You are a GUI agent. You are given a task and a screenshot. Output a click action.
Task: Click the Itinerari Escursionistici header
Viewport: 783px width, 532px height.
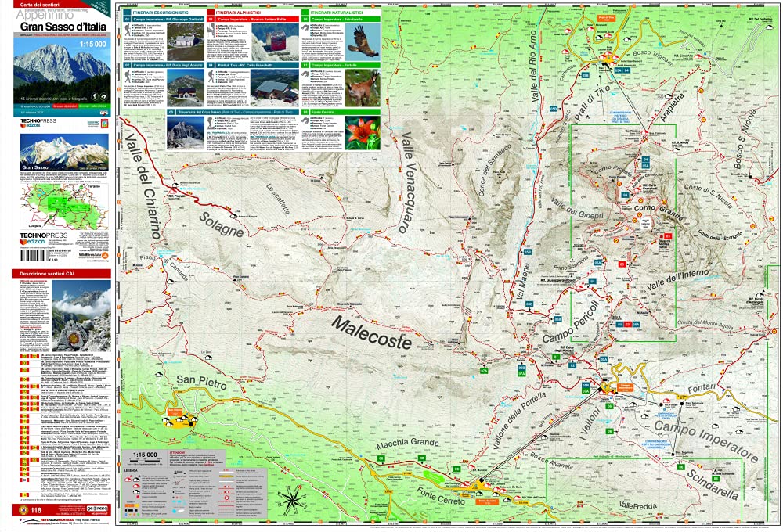tap(161, 12)
